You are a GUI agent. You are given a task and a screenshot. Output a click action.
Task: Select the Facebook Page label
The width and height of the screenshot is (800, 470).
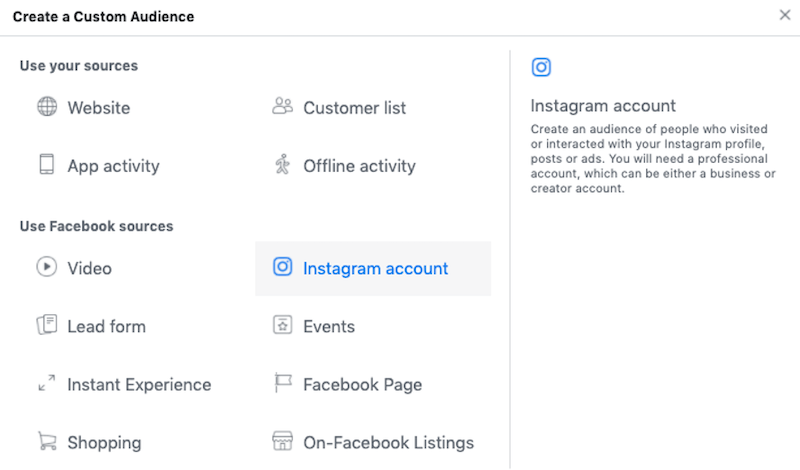362,385
